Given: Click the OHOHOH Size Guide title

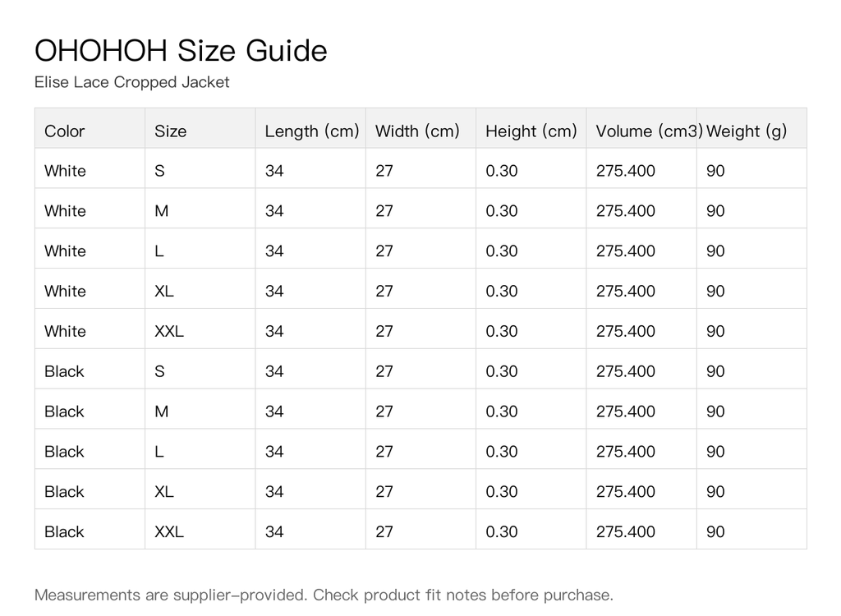Looking at the screenshot, I should 181,50.
